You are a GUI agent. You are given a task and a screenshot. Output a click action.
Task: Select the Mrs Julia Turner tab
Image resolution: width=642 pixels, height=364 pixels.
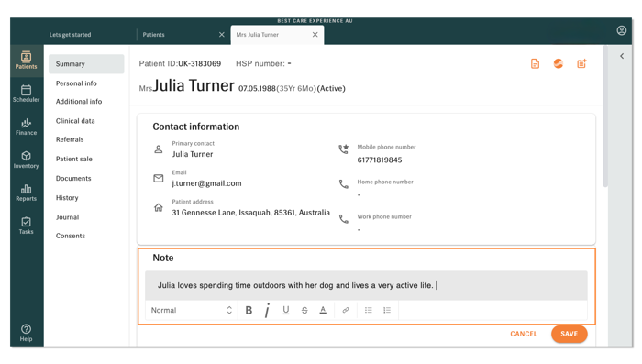click(257, 35)
